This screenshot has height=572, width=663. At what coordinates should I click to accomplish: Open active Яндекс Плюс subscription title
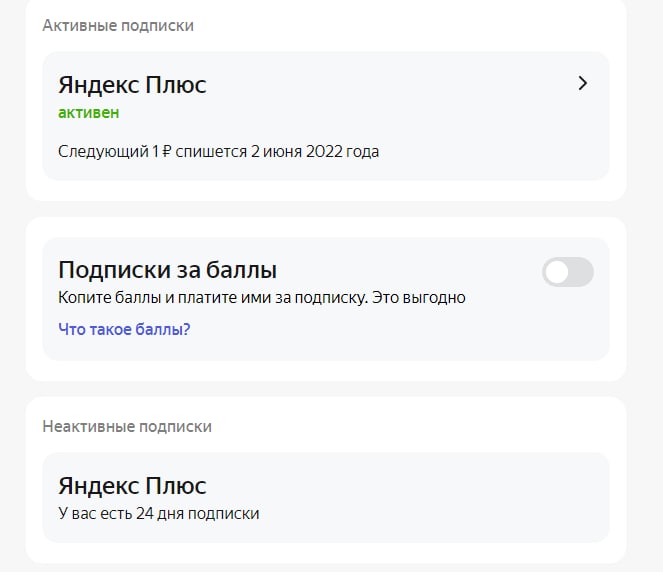132,85
